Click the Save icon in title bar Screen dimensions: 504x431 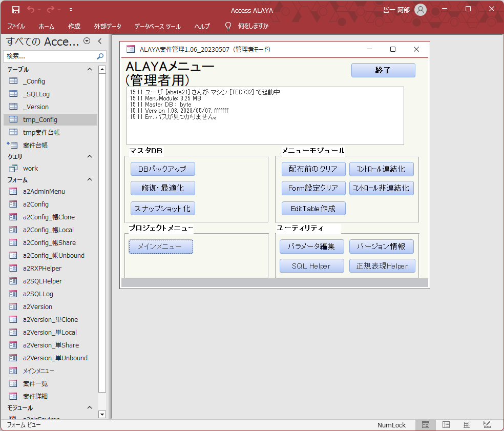(x=16, y=10)
